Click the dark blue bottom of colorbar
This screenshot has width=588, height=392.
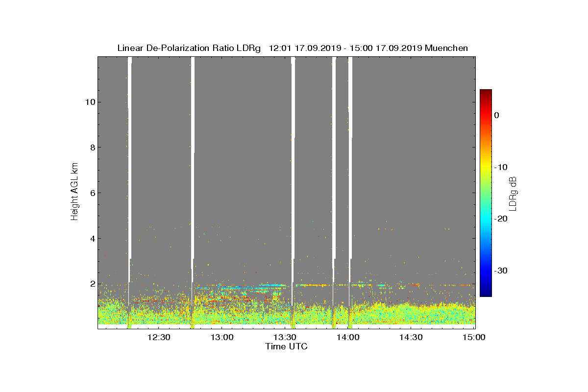point(486,294)
